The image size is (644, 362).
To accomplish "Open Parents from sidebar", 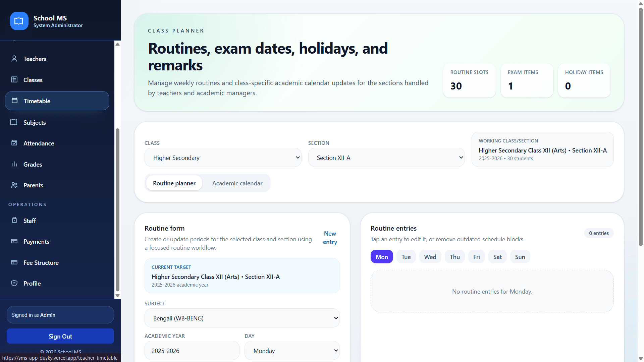I will coord(57,185).
